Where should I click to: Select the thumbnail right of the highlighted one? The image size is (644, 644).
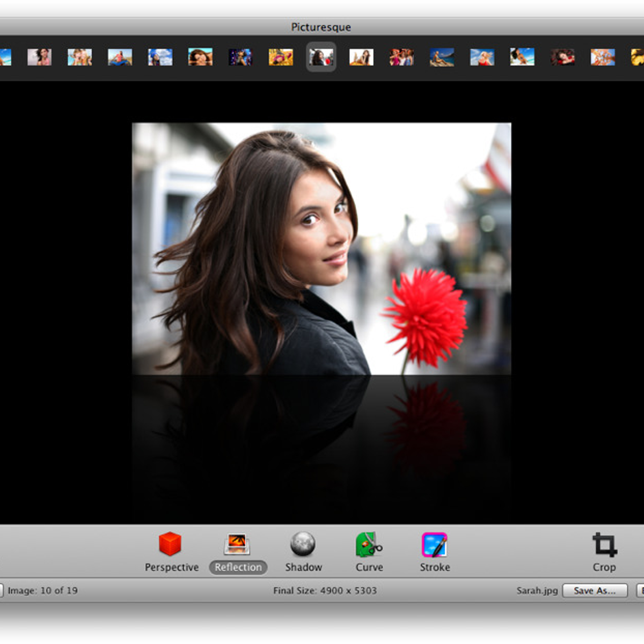361,57
